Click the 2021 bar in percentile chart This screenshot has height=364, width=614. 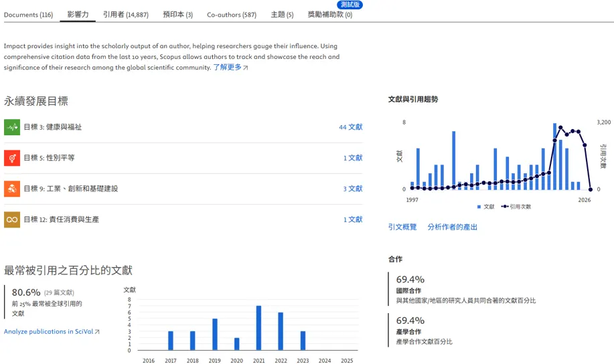click(x=258, y=328)
